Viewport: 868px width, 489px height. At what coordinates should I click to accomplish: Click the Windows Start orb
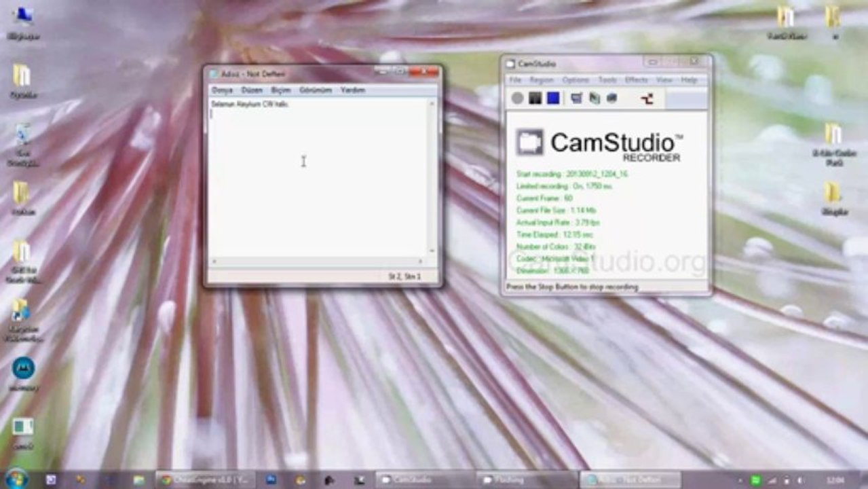point(16,478)
